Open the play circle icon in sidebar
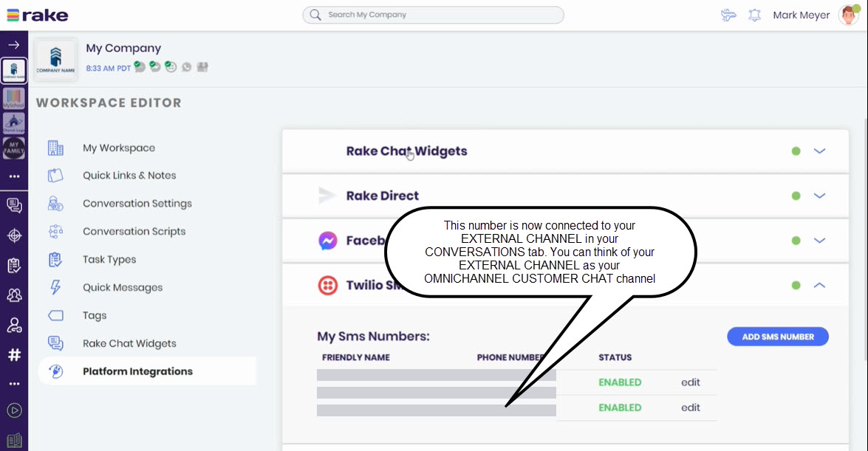868x451 pixels. [x=14, y=410]
